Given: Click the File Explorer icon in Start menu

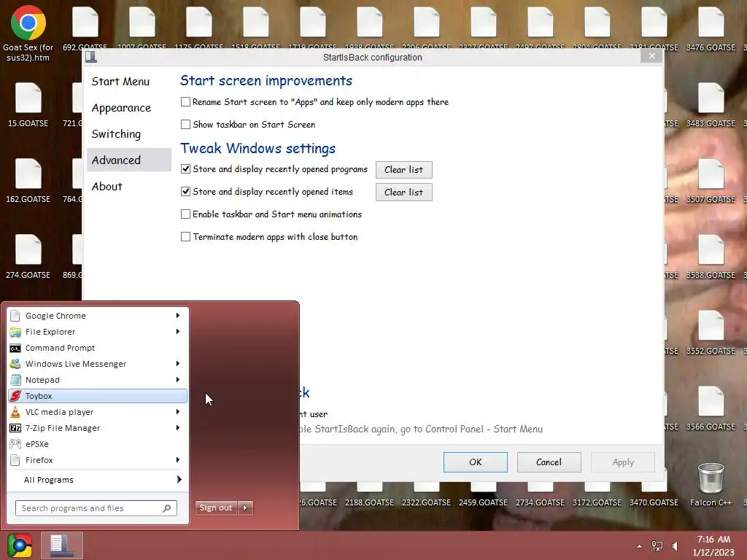Looking at the screenshot, I should (15, 332).
